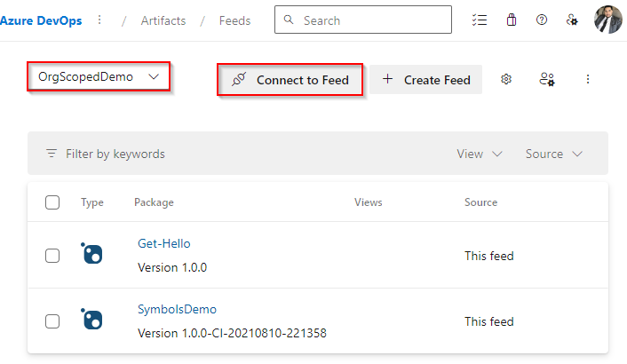
Task: Click the Help question mark icon
Action: tap(542, 20)
